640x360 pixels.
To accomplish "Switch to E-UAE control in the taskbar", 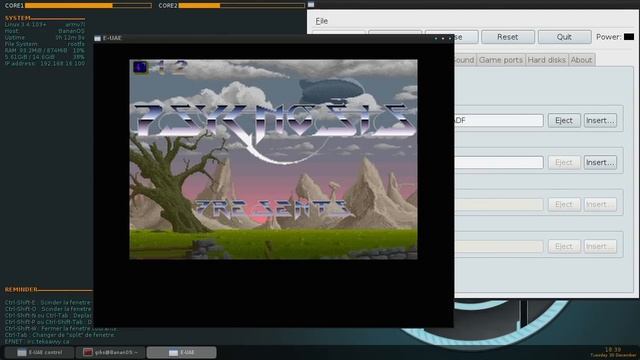I will [40, 353].
